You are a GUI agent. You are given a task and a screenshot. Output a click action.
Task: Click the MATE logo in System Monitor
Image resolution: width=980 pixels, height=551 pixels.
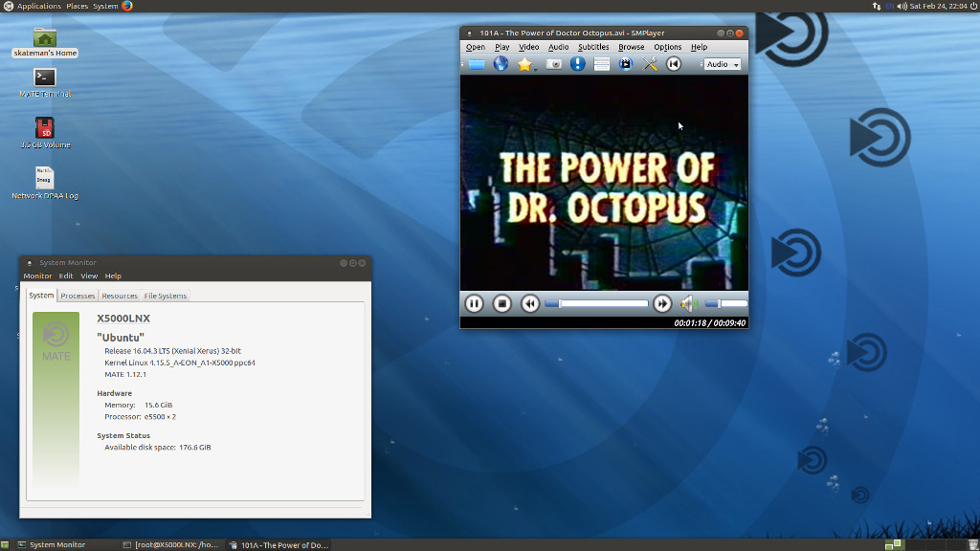pos(56,342)
